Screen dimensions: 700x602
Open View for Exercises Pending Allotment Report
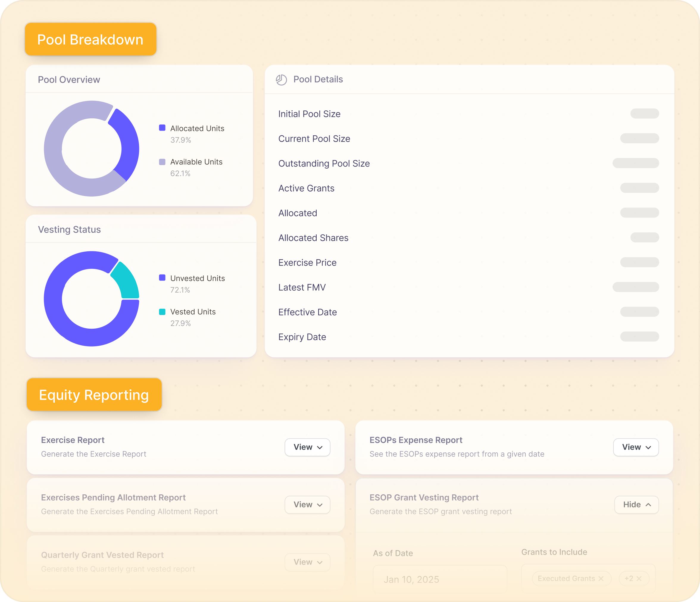307,504
